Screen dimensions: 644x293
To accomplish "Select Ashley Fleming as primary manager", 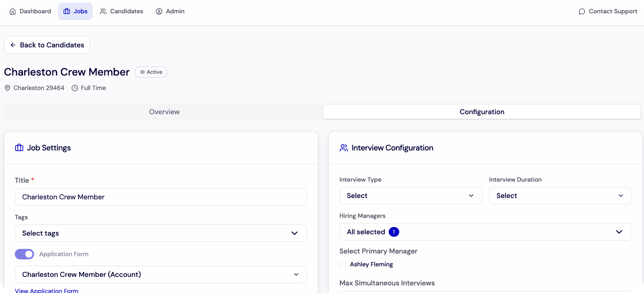I will click(343, 264).
